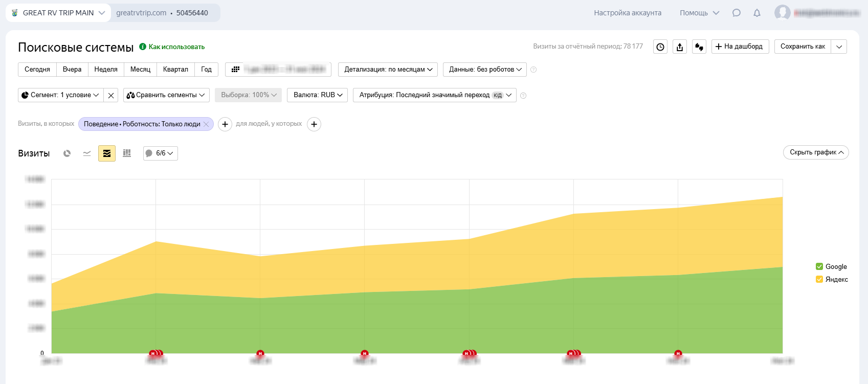Screen dimensions: 868x384
Task: Remove the 'Только люди' filter chip
Action: pos(206,124)
